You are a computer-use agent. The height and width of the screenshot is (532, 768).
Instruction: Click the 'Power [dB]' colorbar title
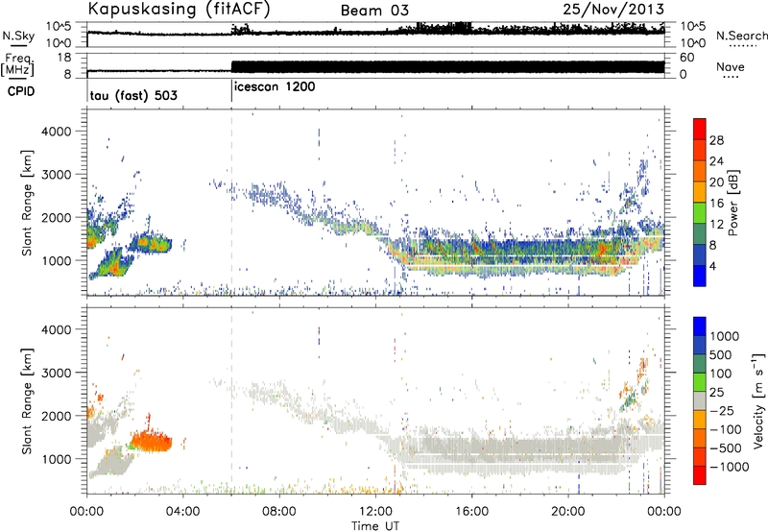click(x=732, y=203)
